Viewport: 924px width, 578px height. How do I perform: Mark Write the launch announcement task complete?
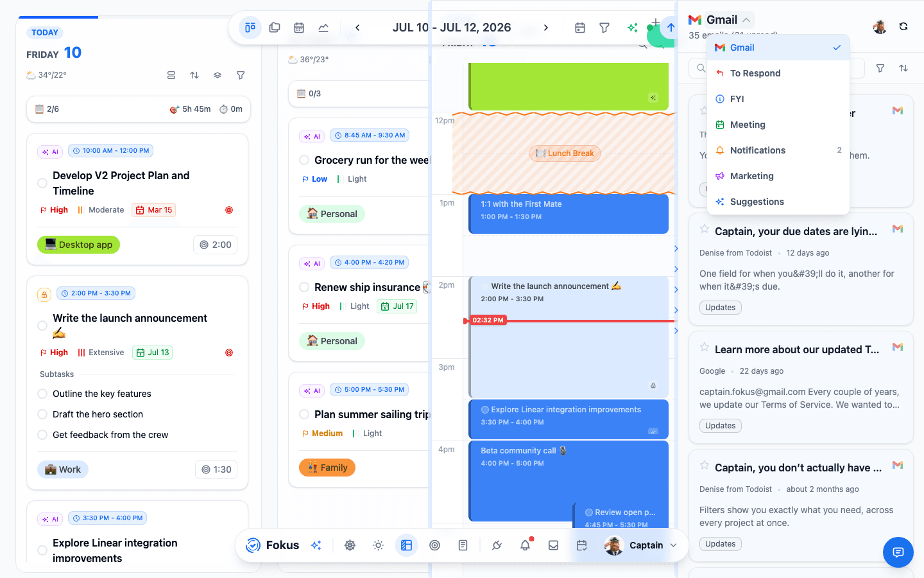(x=42, y=326)
